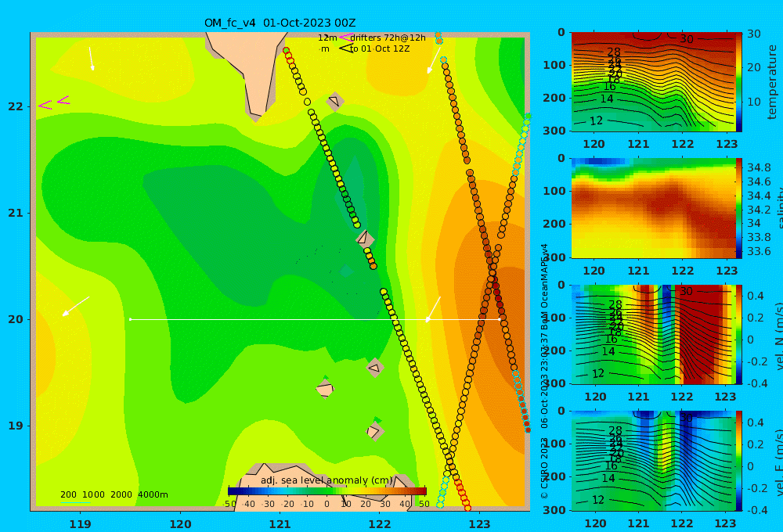Viewport: 783px width, 532px height.
Task: Click the large peach landmass at the map top
Action: pyautogui.click(x=249, y=72)
